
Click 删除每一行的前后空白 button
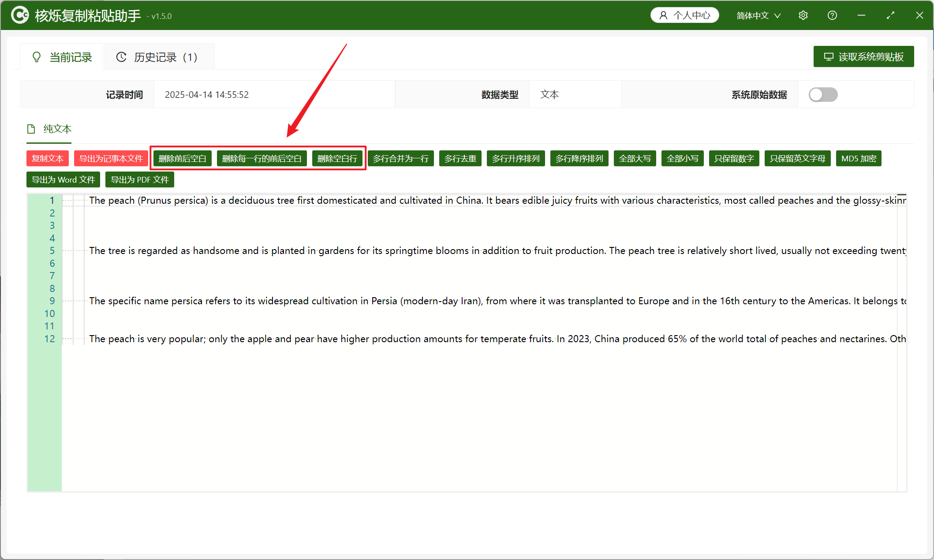point(262,158)
